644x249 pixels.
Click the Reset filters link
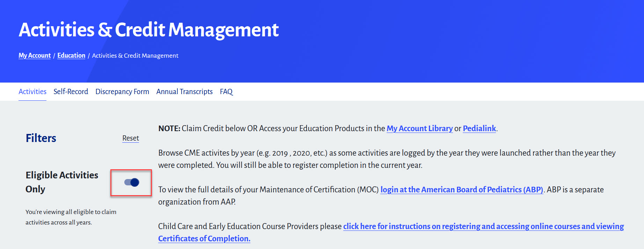[131, 138]
